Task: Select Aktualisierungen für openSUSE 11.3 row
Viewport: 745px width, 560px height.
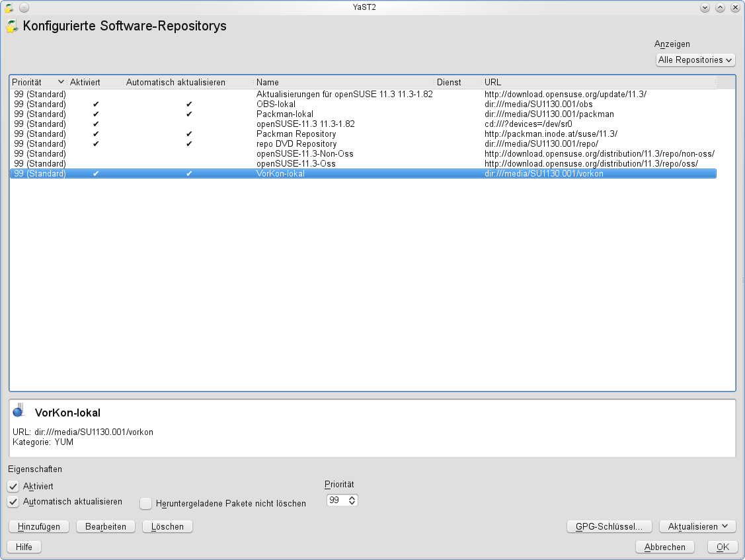Action: [x=363, y=94]
